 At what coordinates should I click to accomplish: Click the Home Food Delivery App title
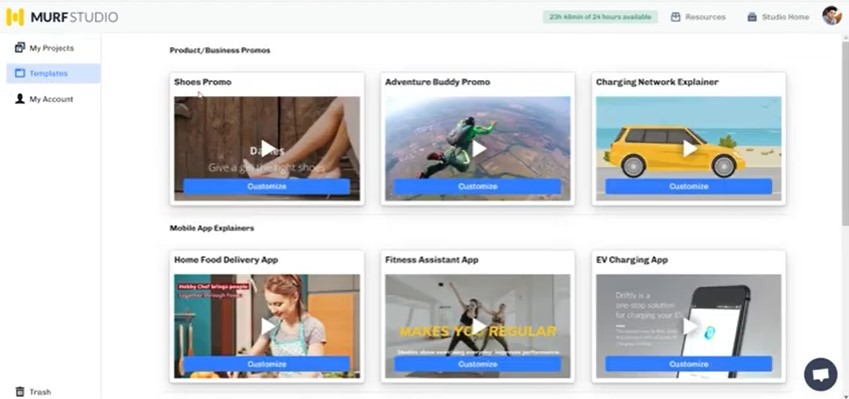click(226, 260)
